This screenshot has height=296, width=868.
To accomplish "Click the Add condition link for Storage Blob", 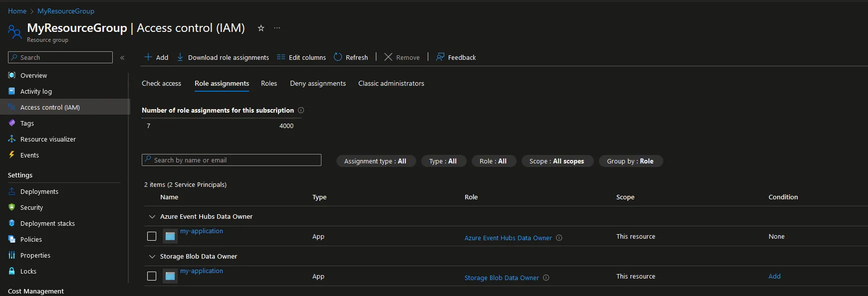I will [x=775, y=276].
